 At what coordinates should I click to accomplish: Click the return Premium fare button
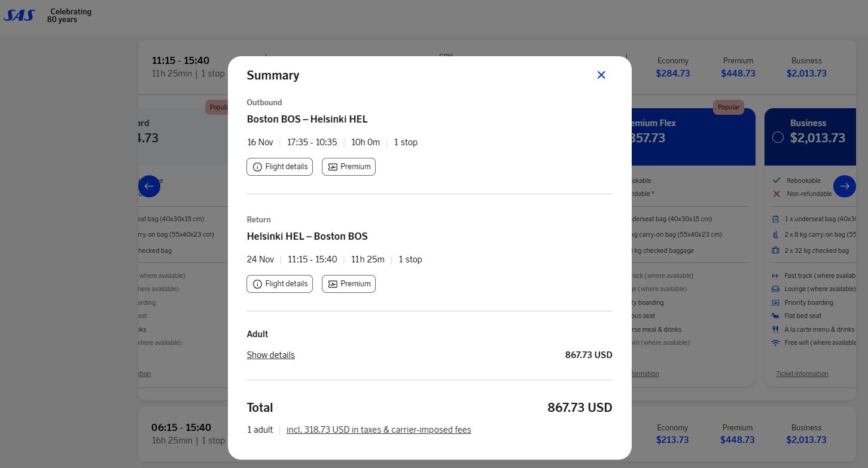tap(349, 284)
